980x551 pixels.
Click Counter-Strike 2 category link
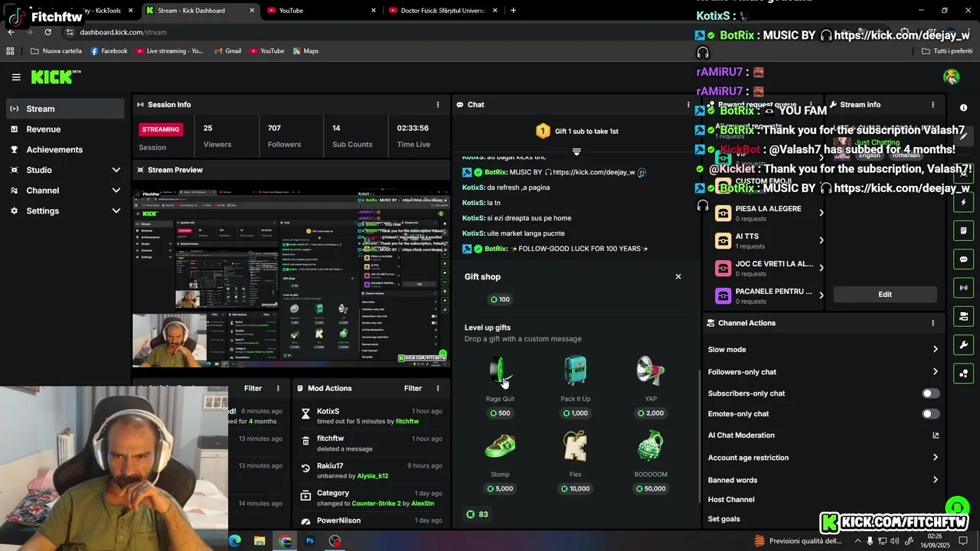click(x=376, y=504)
